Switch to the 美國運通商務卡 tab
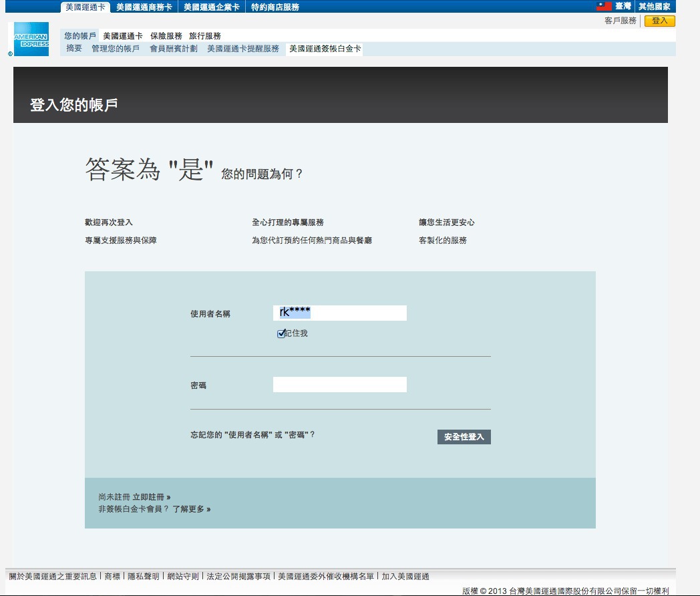700x596 pixels. point(144,7)
